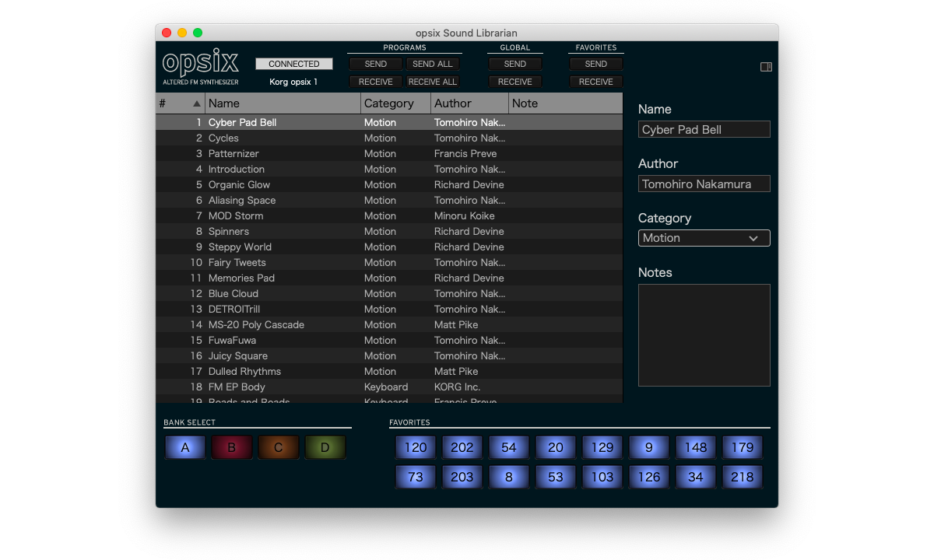This screenshot has height=560, width=934.
Task: Select favorite slot 103
Action: [602, 477]
